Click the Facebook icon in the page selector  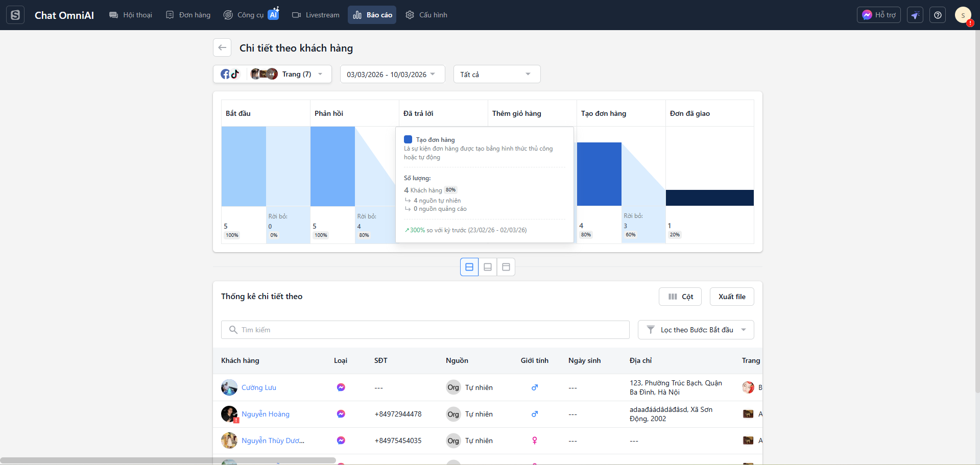(225, 74)
